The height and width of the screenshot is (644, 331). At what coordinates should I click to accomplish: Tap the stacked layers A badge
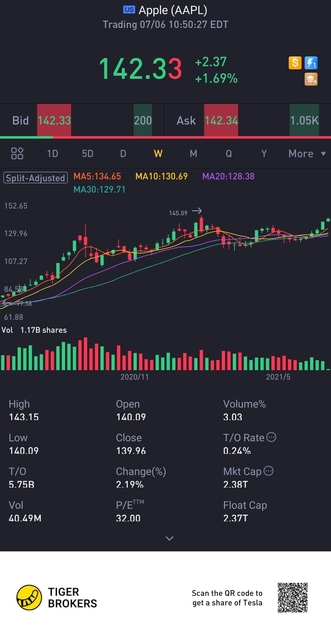tap(311, 79)
